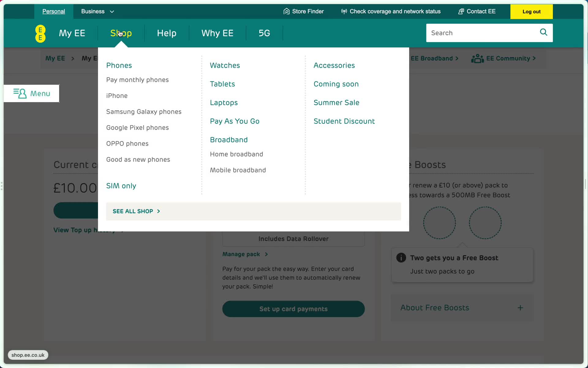Click the Contact EE chat icon

point(461,11)
